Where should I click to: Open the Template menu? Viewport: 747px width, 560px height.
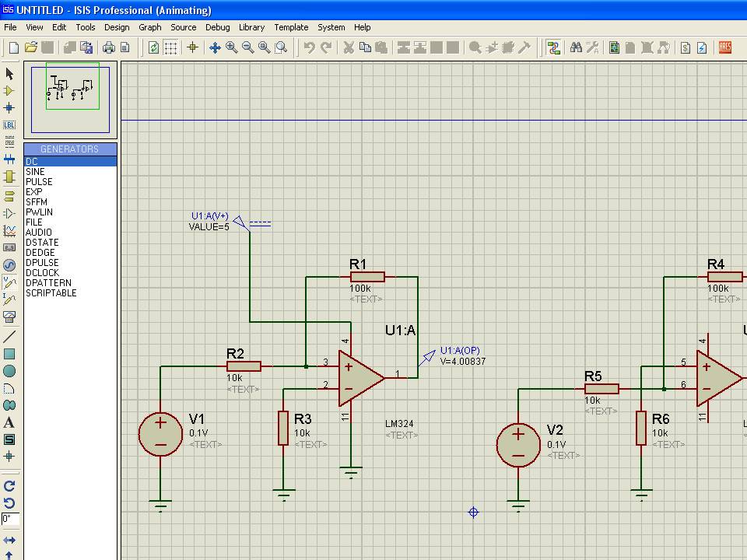pyautogui.click(x=291, y=27)
